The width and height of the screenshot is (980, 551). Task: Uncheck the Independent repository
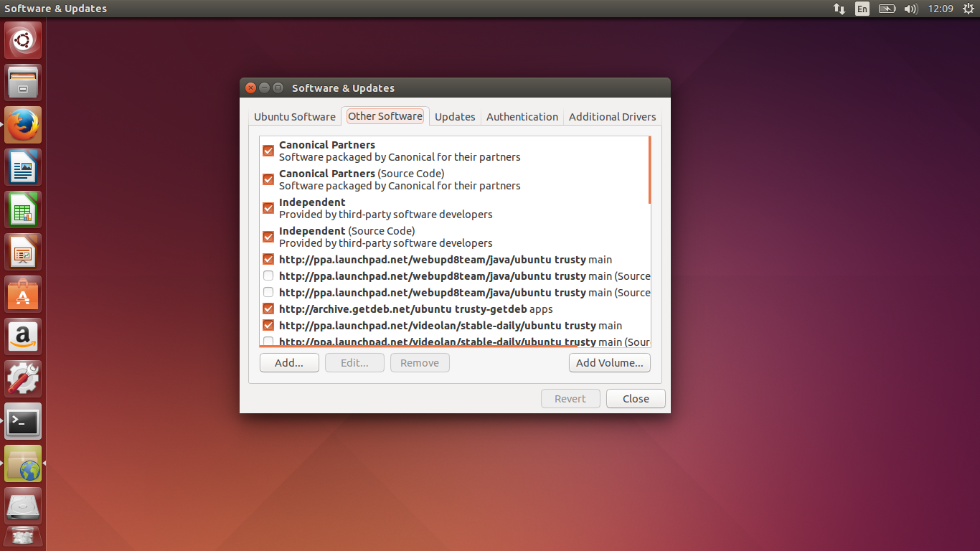268,208
